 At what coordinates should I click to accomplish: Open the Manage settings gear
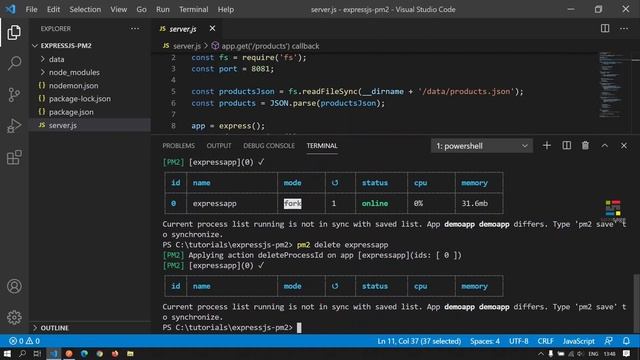pos(14,317)
